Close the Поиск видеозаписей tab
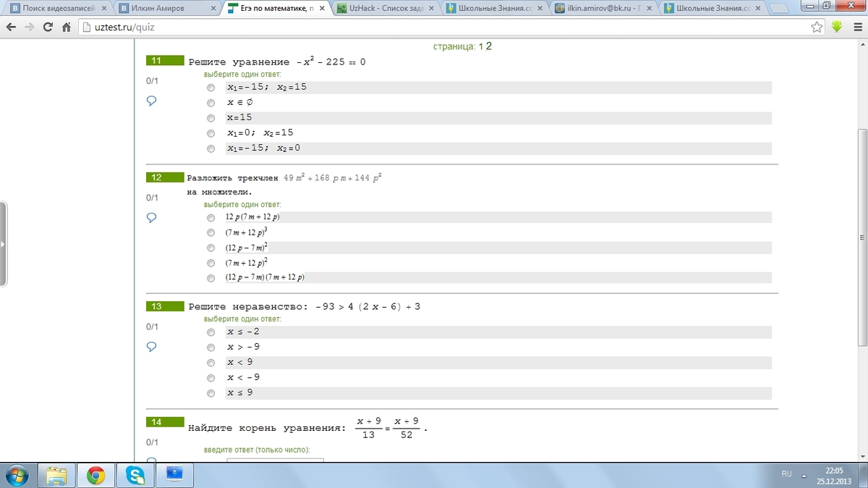The width and height of the screenshot is (868, 488). coord(104,9)
